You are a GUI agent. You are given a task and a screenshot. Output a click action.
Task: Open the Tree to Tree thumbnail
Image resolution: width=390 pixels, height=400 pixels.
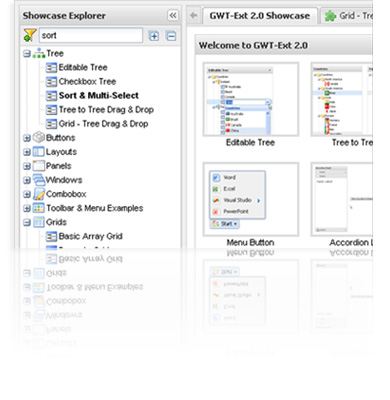pyautogui.click(x=342, y=99)
